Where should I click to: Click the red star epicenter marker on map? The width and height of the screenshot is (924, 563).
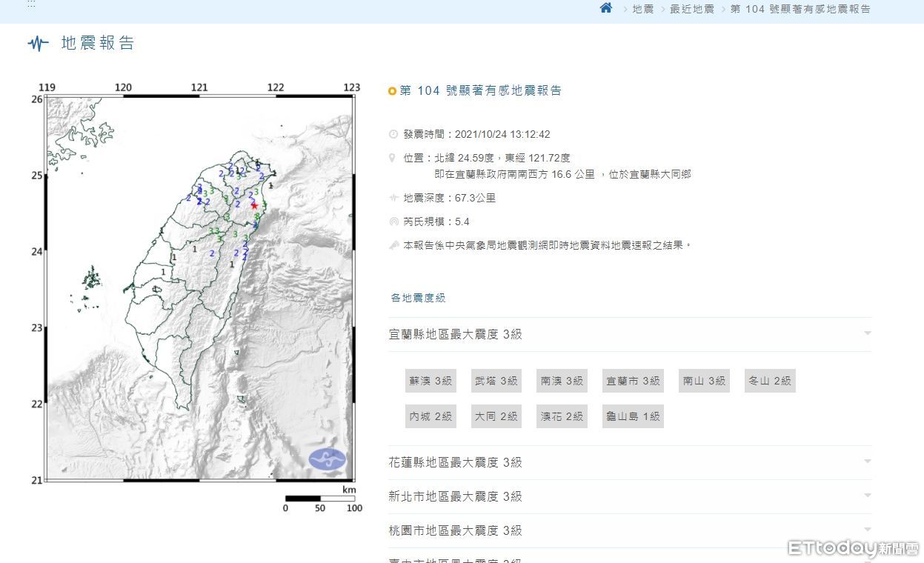[254, 205]
